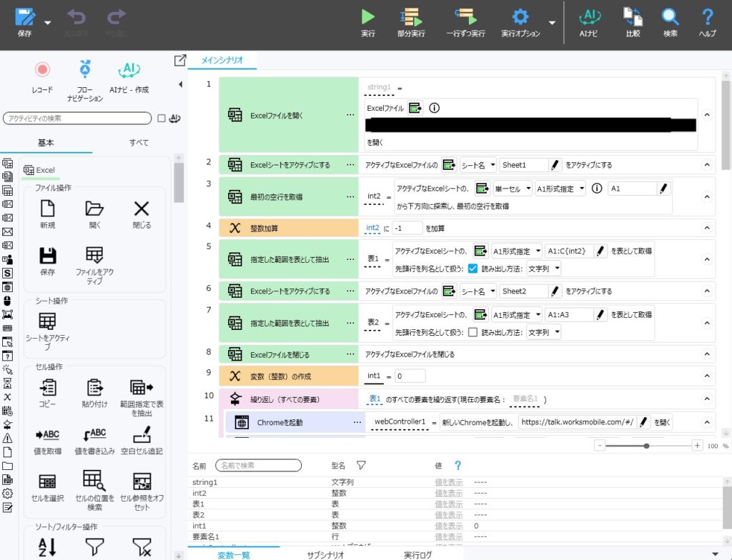Open 実行ログ bottom tab
Screen dimensions: 732x560
[417, 555]
